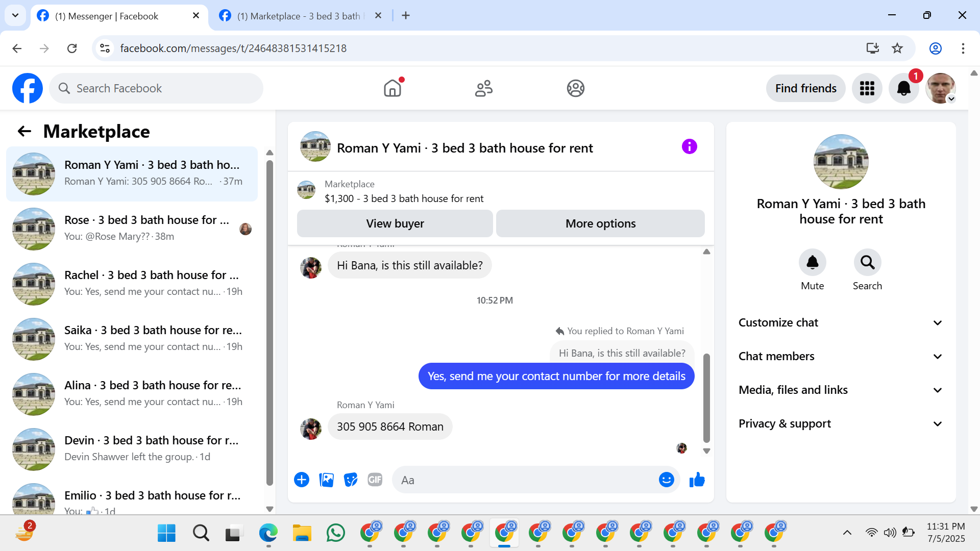Choose a GIF with the GIF icon
This screenshot has height=551, width=980.
coord(375,480)
